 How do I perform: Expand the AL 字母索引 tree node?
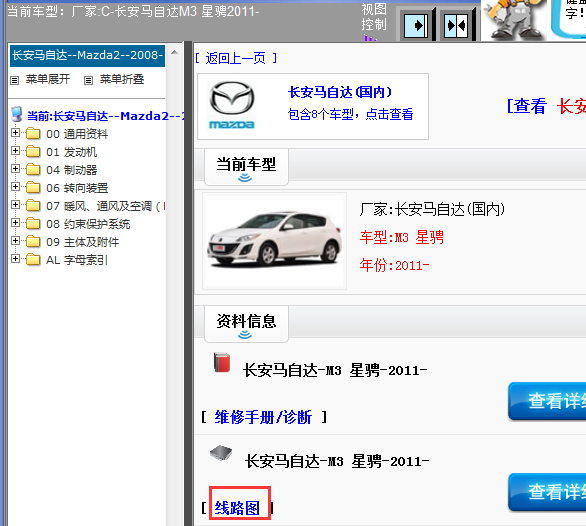click(x=15, y=258)
